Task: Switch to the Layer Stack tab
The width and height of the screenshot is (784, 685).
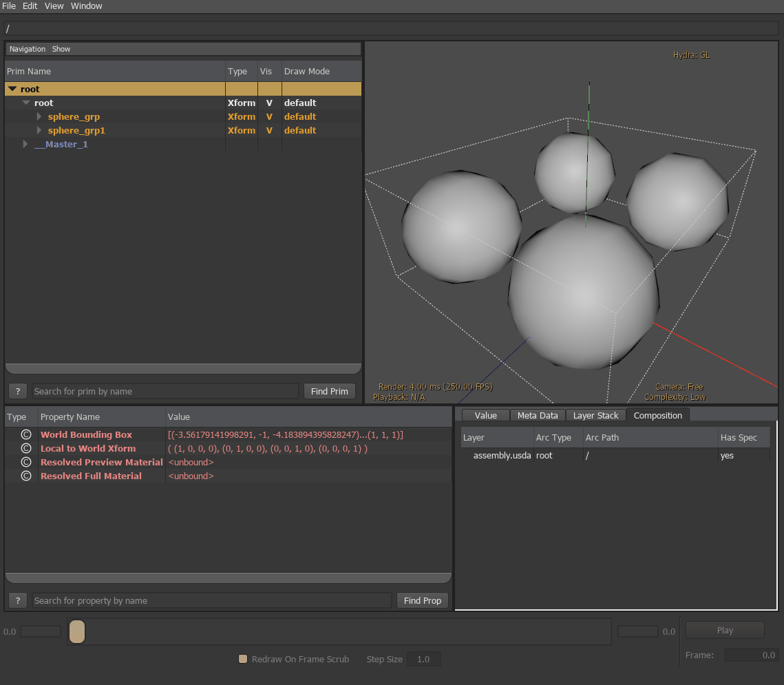Action: (x=595, y=415)
